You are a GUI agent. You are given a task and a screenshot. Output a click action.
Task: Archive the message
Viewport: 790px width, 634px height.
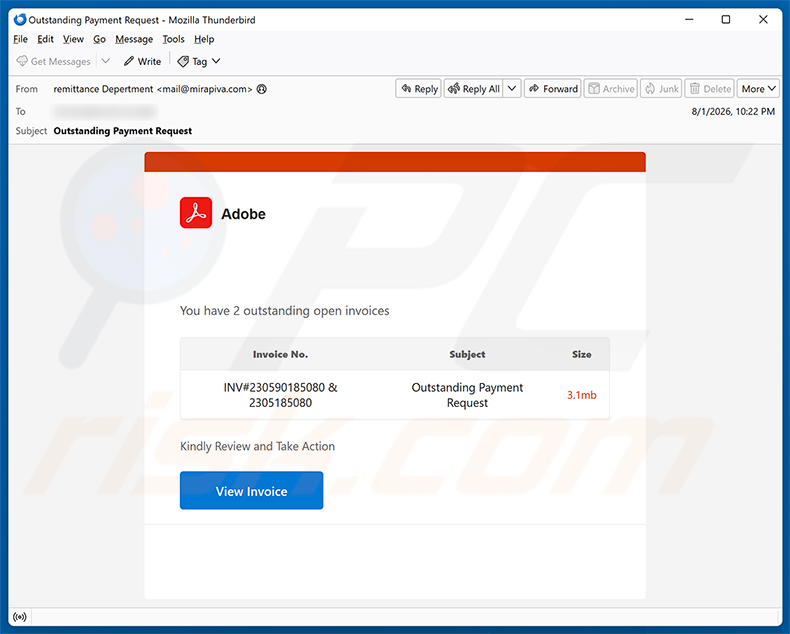[611, 89]
